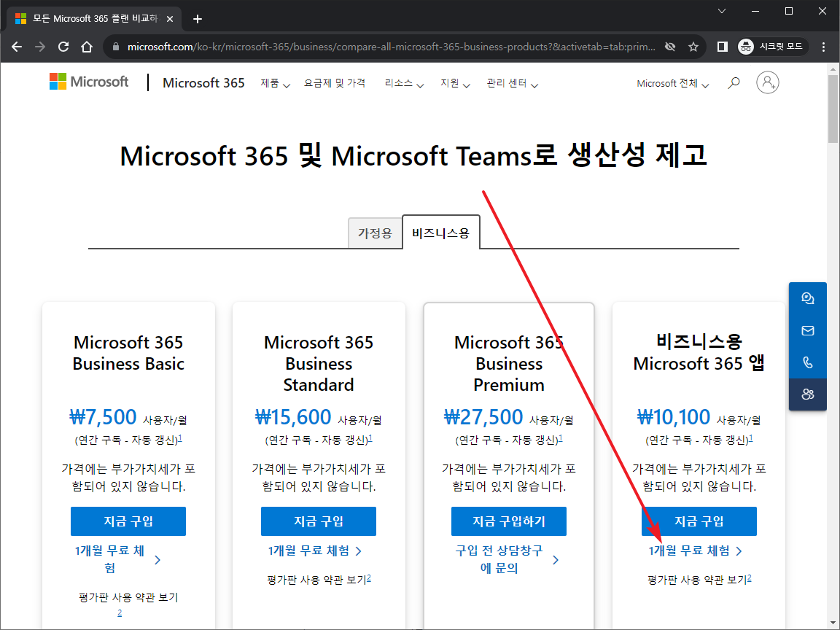Click the scrollbar up arrow
Image resolution: width=840 pixels, height=630 pixels.
(833, 69)
